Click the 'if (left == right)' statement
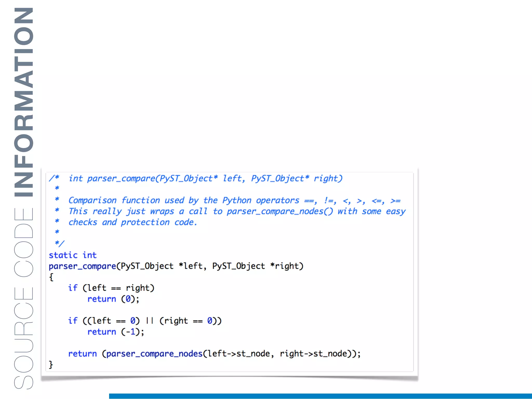This screenshot has height=399, width=532. (111, 288)
